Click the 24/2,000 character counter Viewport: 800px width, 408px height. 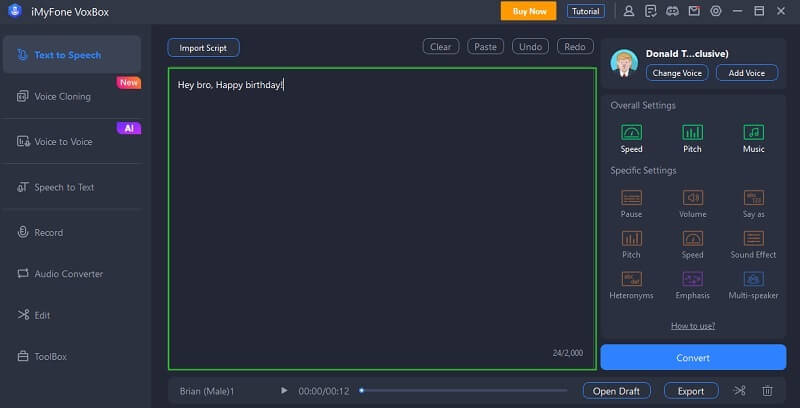[567, 353]
